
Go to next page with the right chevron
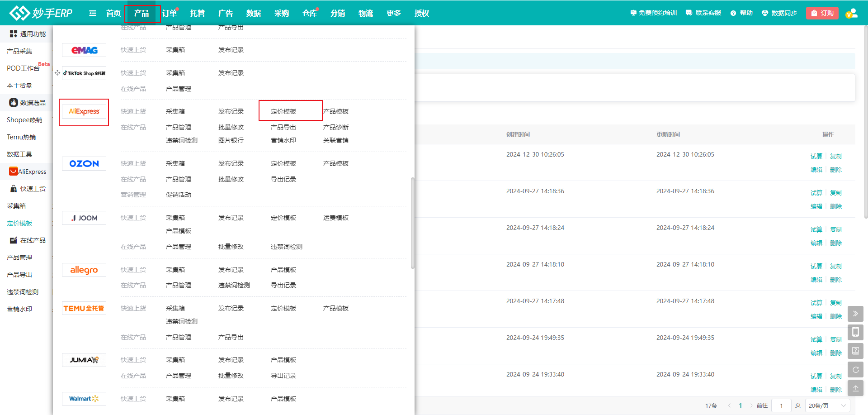pyautogui.click(x=751, y=405)
